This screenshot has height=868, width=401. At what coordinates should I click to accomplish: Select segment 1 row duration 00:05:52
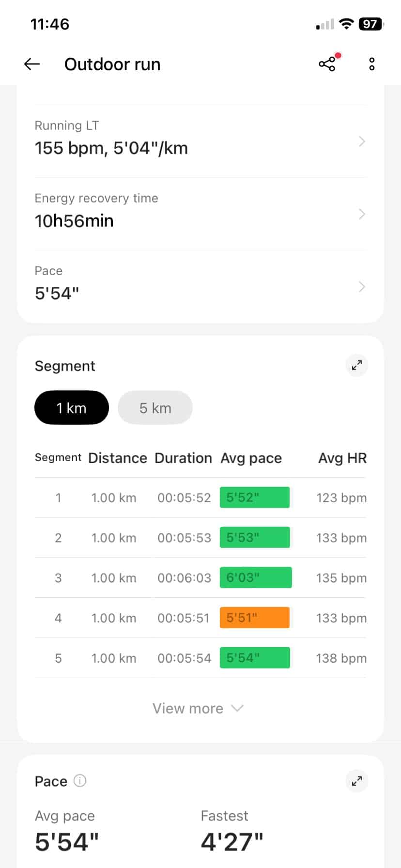click(184, 498)
